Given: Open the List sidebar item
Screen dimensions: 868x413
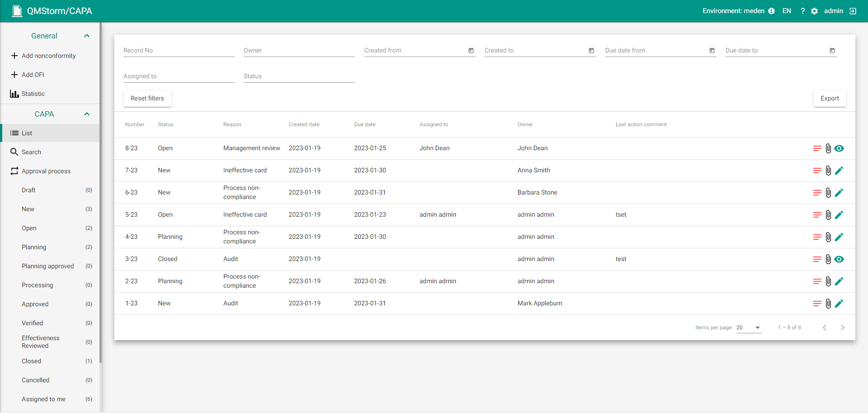Looking at the screenshot, I should click(x=50, y=133).
